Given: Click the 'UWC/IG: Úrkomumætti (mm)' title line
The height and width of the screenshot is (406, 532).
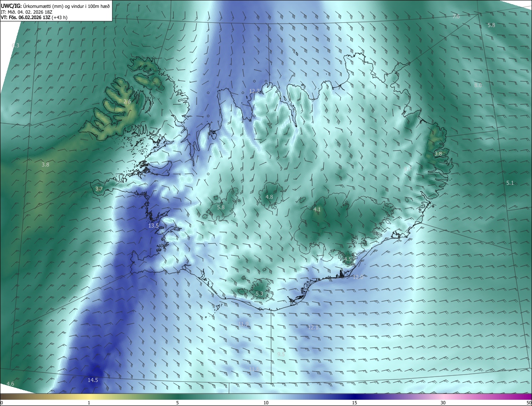Looking at the screenshot, I should click(x=55, y=6).
